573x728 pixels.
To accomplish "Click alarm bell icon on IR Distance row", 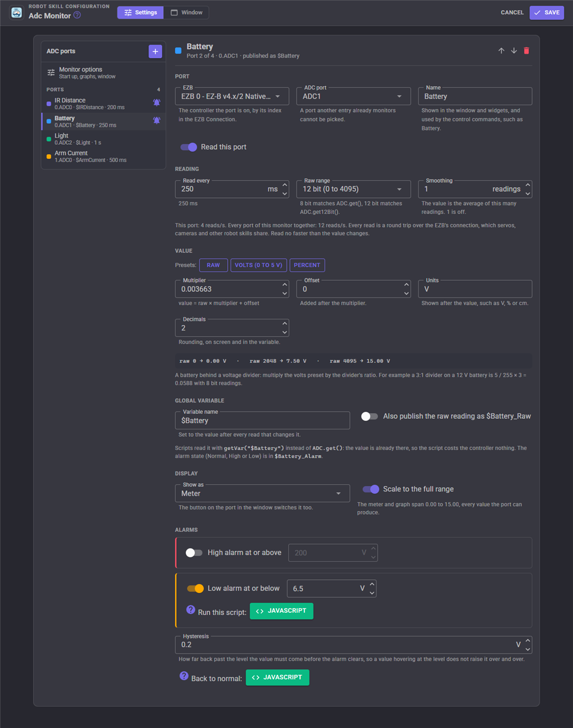I will coord(157,103).
